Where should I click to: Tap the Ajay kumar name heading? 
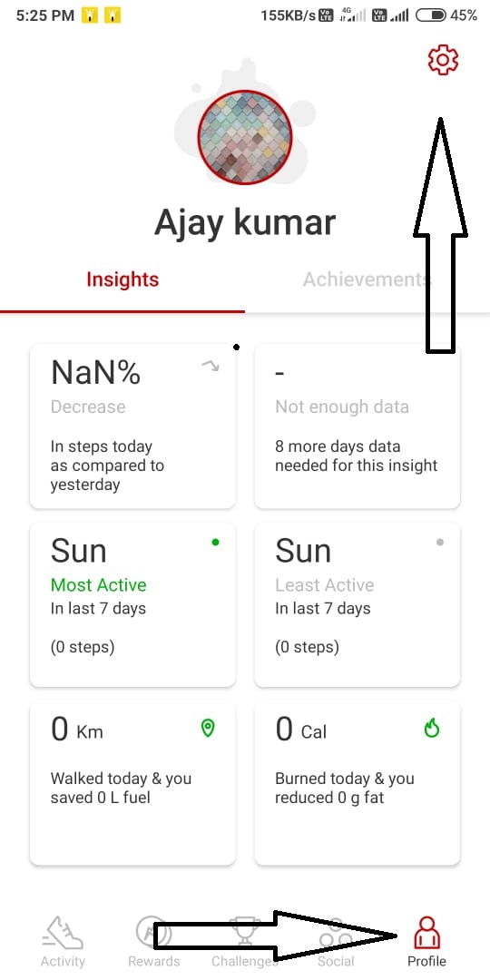[x=245, y=223]
